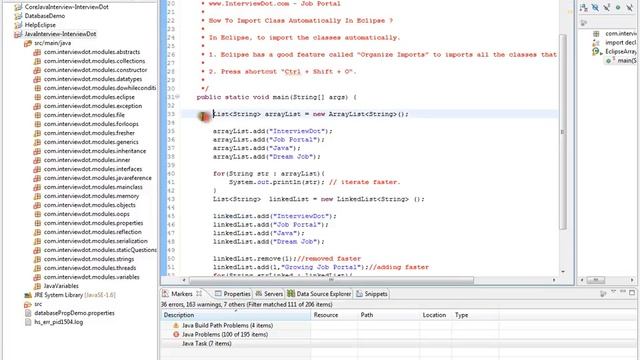Click the com.interviewdot.modules.abstracts package icon
640x360 pixels.
pos(37,52)
